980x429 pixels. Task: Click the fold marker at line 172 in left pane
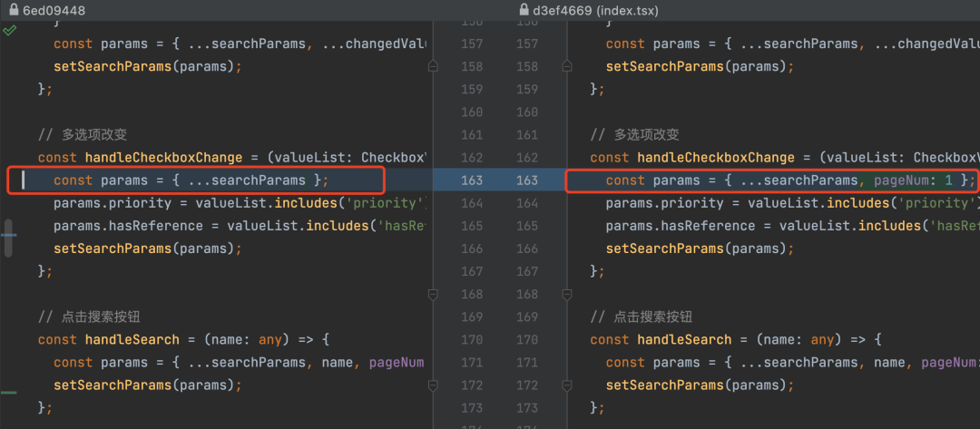[x=433, y=385]
